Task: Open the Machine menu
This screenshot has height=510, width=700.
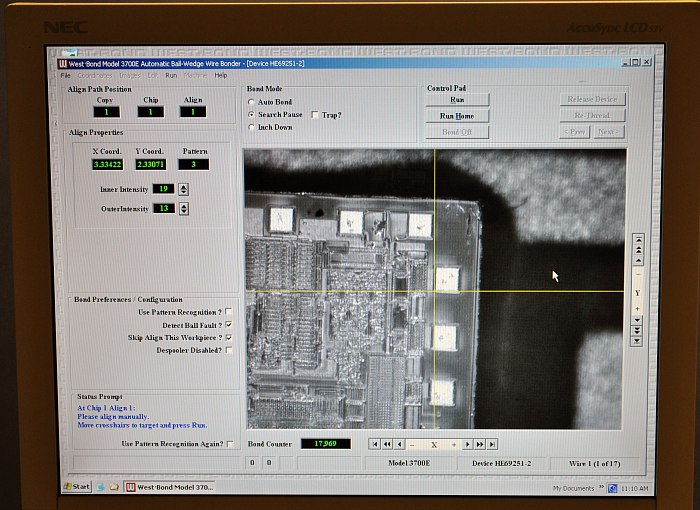Action: [x=195, y=75]
